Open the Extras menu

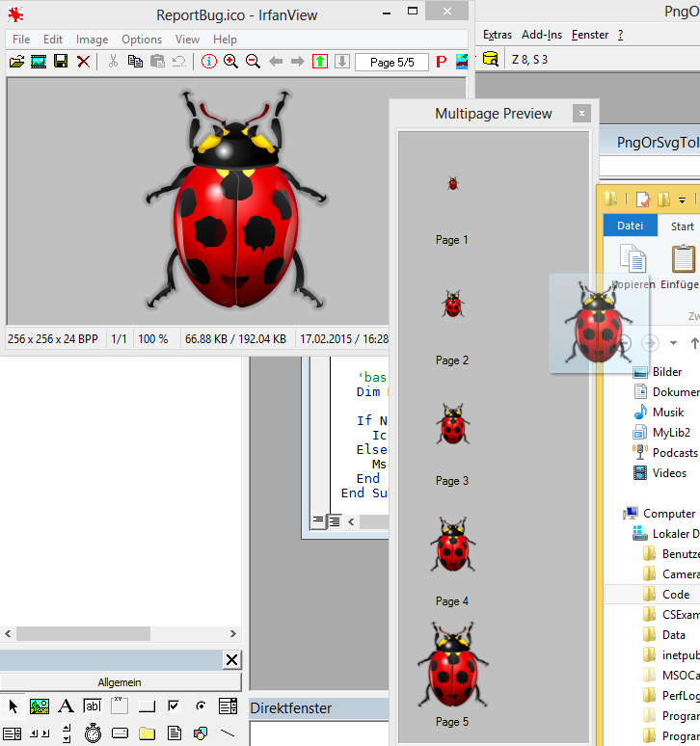point(498,35)
